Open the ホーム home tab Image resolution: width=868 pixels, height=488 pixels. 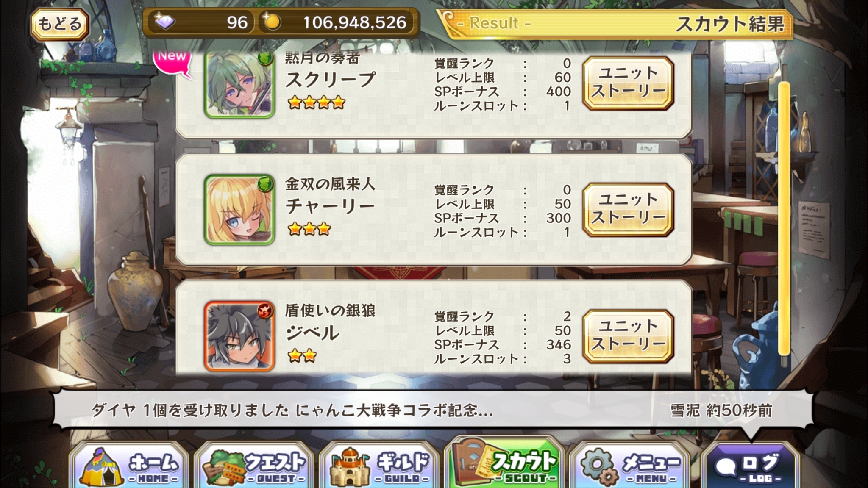(x=129, y=466)
